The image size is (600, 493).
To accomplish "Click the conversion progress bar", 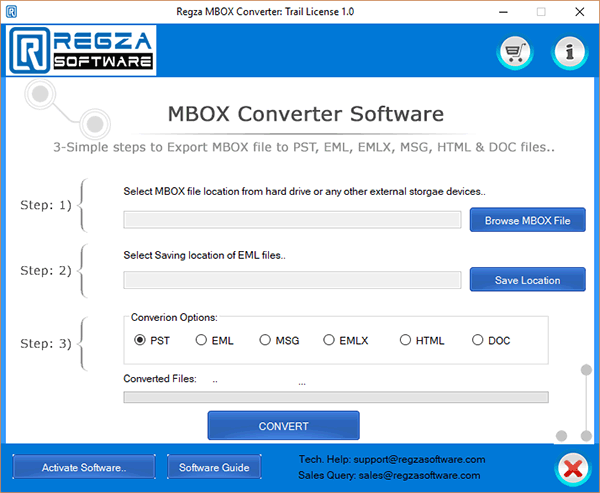I will tap(336, 397).
